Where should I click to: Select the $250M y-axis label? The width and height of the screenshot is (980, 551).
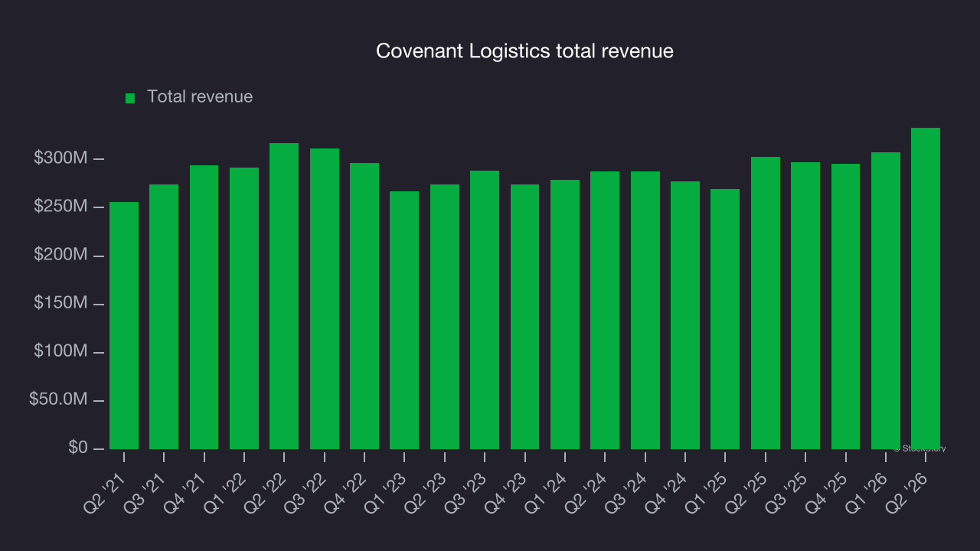(60, 207)
